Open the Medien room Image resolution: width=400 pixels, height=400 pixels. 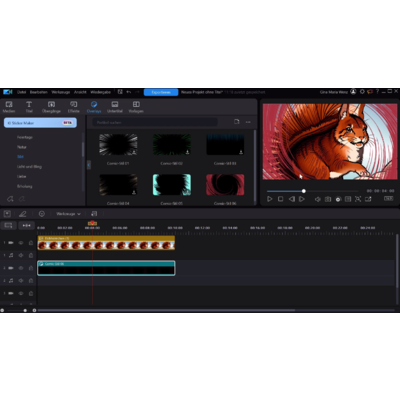pyautogui.click(x=9, y=107)
